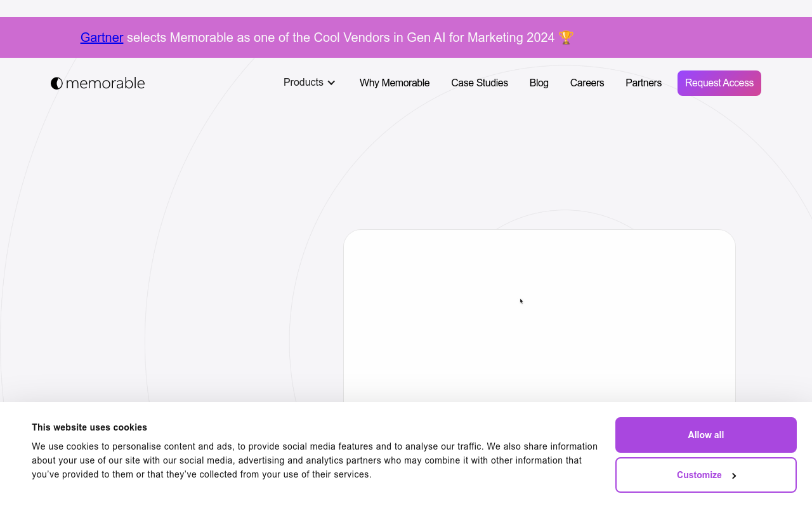The height and width of the screenshot is (508, 812).
Task: Open the Partners page
Action: pos(643,83)
